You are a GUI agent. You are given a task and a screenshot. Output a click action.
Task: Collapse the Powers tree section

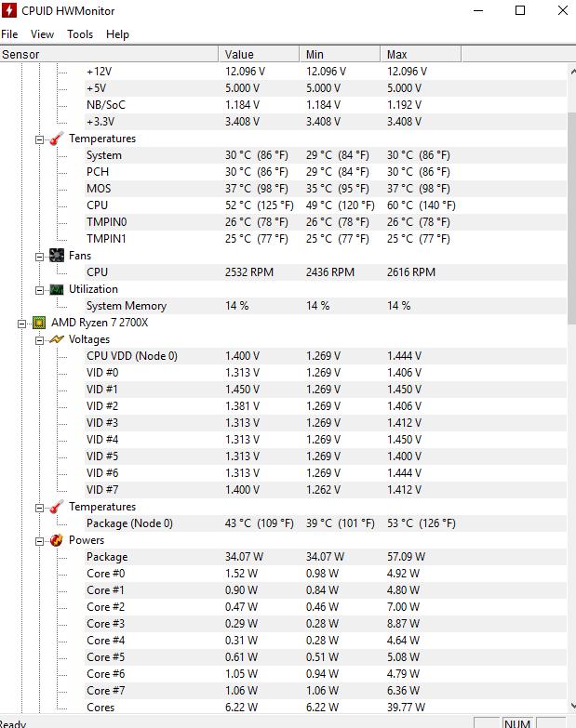[x=40, y=540]
